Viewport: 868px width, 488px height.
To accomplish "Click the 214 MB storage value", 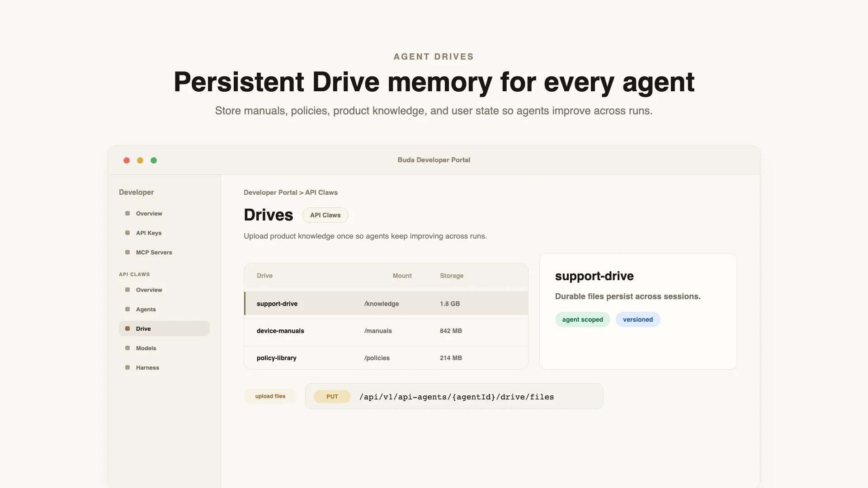I will pos(451,358).
